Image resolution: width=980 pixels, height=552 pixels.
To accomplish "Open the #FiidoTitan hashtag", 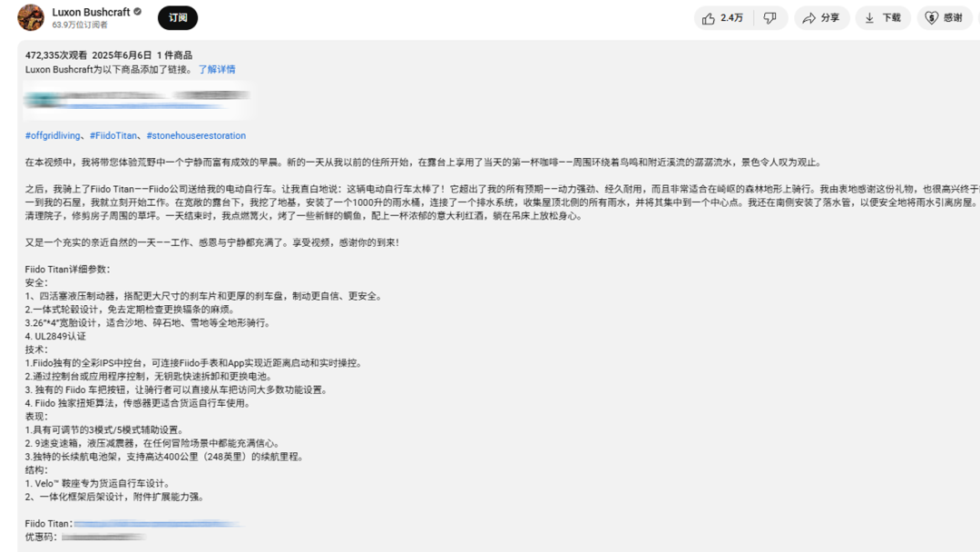I will [113, 135].
